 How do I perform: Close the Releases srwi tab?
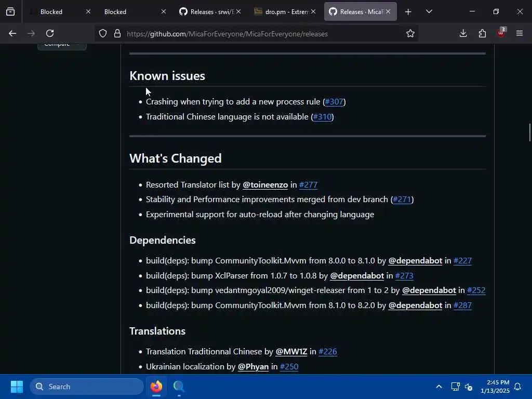click(238, 11)
